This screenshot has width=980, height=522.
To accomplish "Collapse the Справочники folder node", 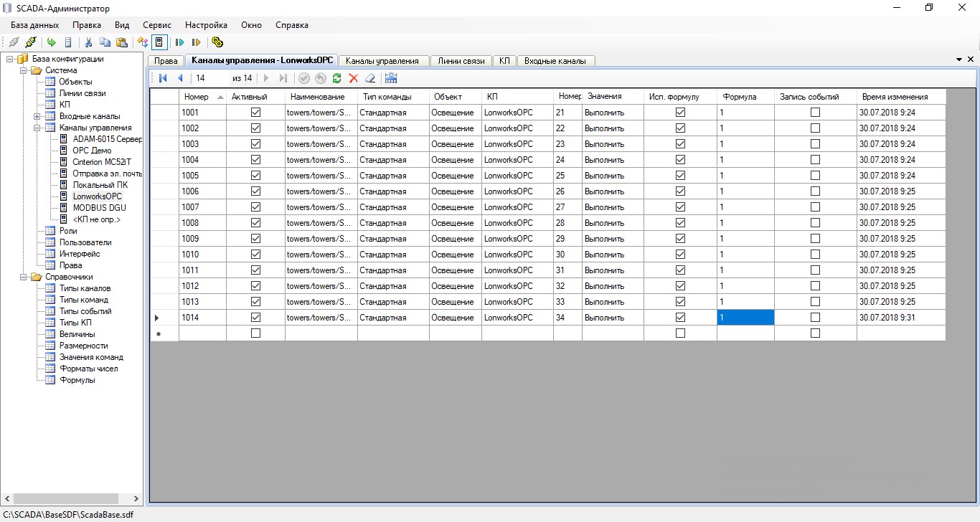I will click(24, 277).
